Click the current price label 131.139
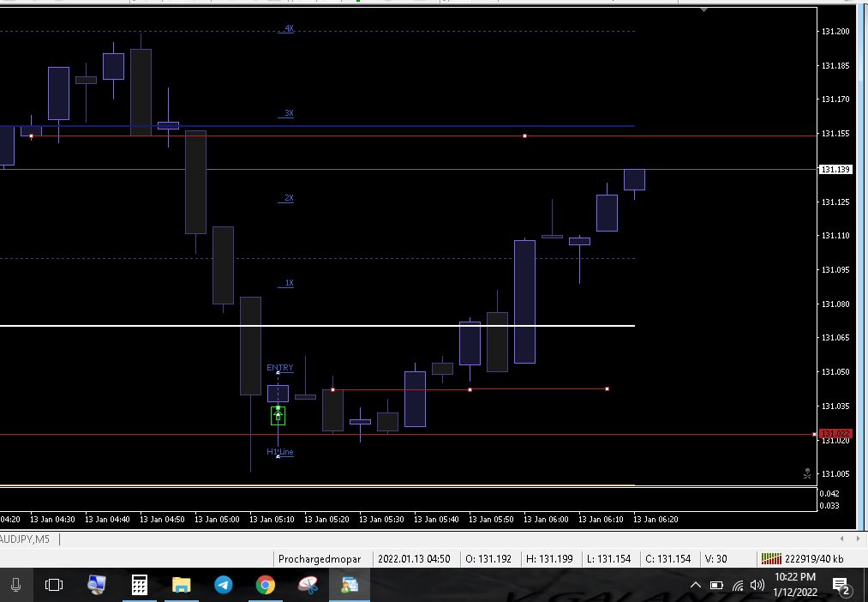Viewport: 868px width, 602px height. click(x=835, y=170)
